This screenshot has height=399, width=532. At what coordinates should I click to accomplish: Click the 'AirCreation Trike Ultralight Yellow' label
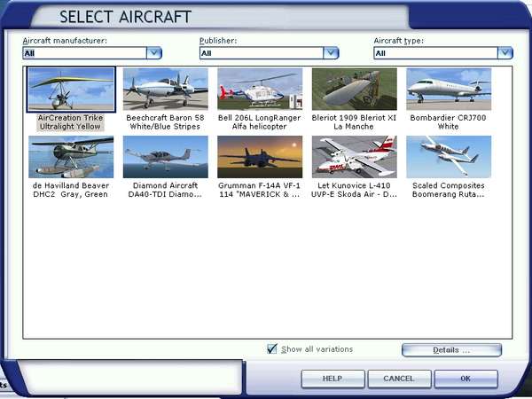click(70, 122)
